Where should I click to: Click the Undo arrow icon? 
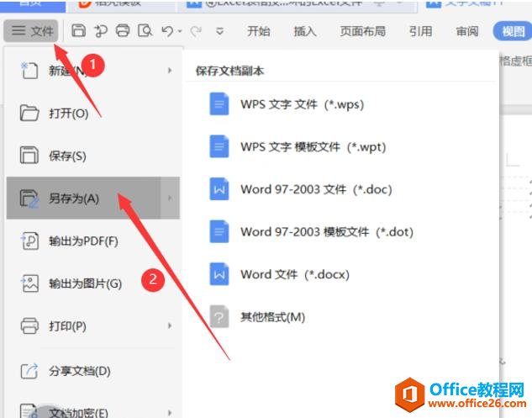tap(167, 31)
